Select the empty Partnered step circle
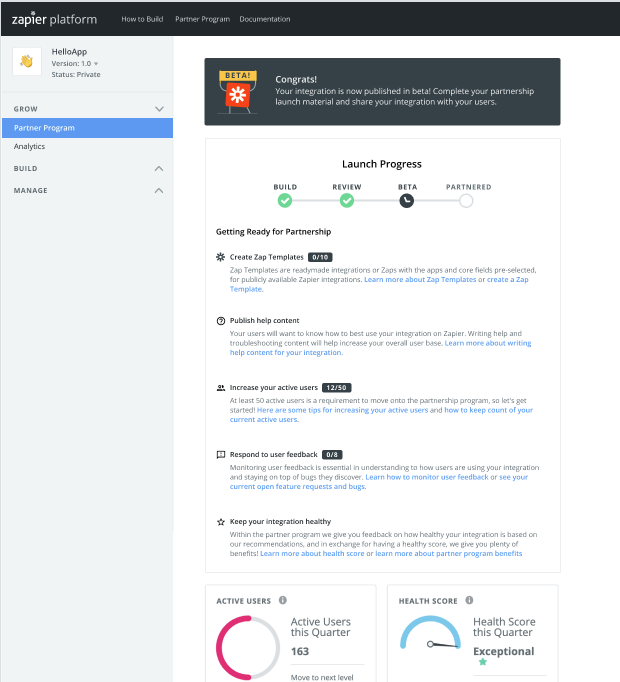Viewport: 620px width, 682px height. (466, 201)
